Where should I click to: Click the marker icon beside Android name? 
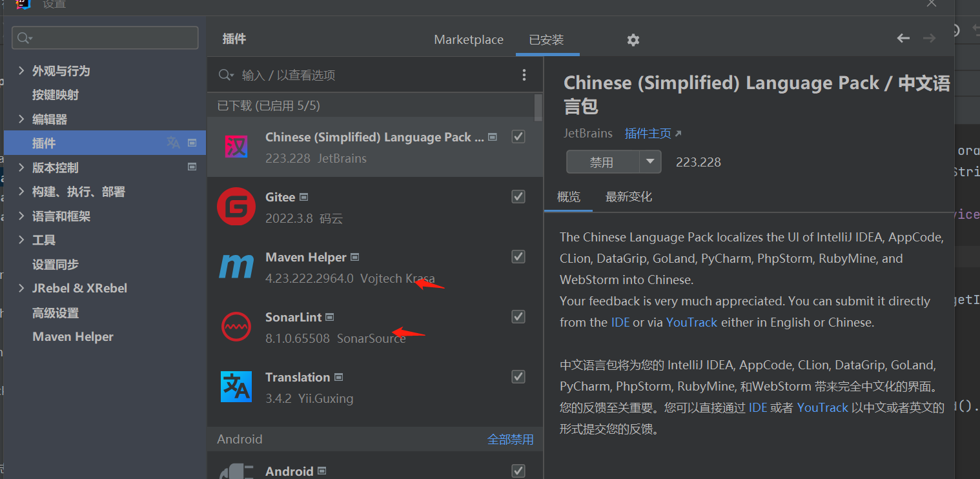(322, 471)
